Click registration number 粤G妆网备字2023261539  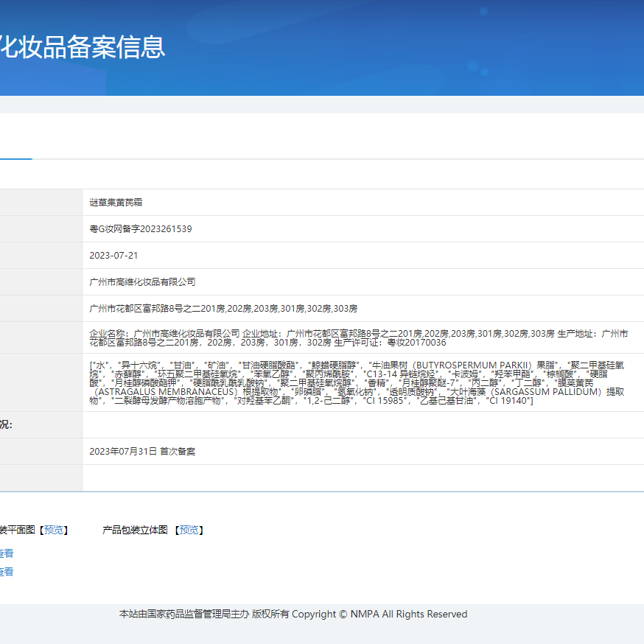(141, 229)
